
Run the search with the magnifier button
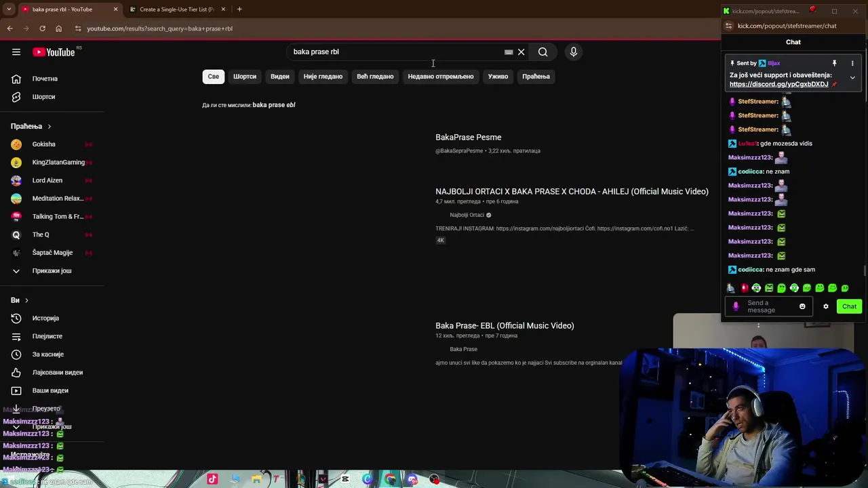point(543,52)
